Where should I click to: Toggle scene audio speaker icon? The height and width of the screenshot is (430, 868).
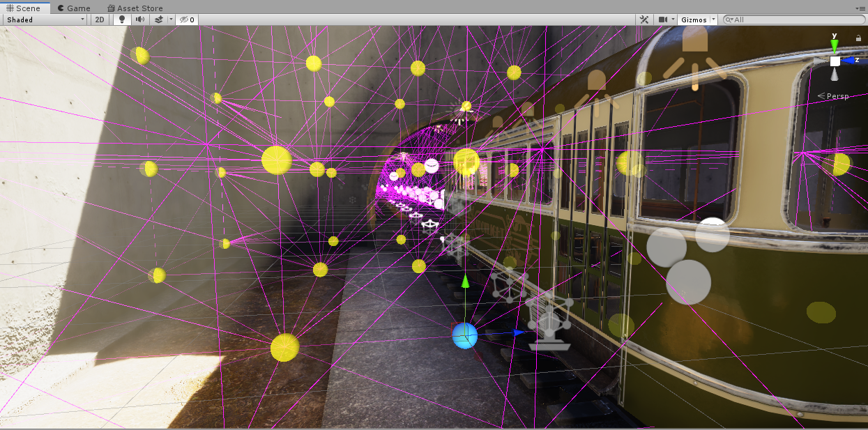coord(140,20)
